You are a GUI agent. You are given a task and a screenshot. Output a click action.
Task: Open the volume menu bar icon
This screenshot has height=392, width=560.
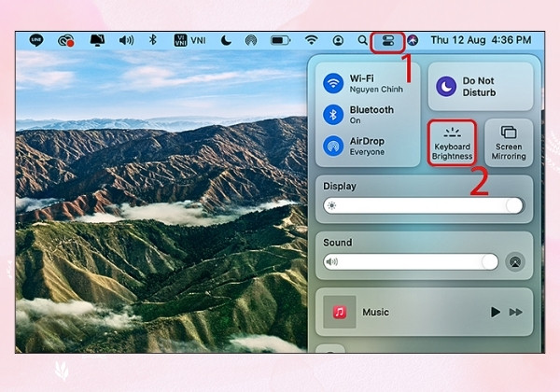tap(126, 40)
